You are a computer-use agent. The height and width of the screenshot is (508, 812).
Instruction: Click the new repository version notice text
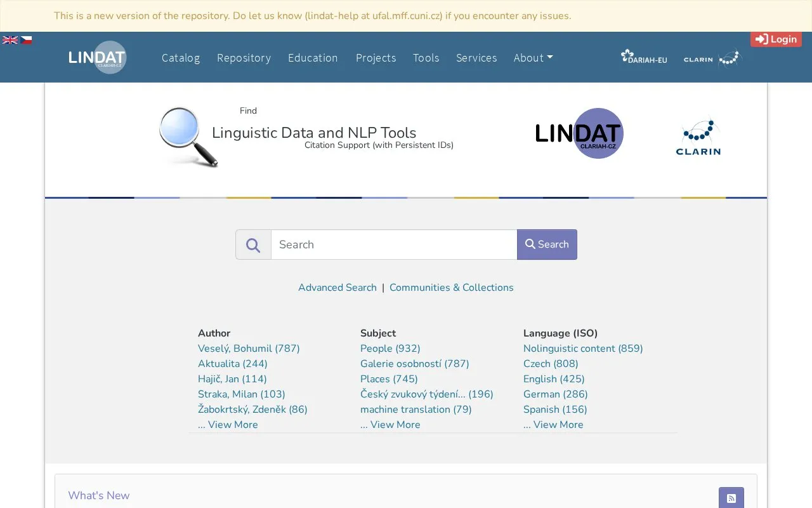312,16
